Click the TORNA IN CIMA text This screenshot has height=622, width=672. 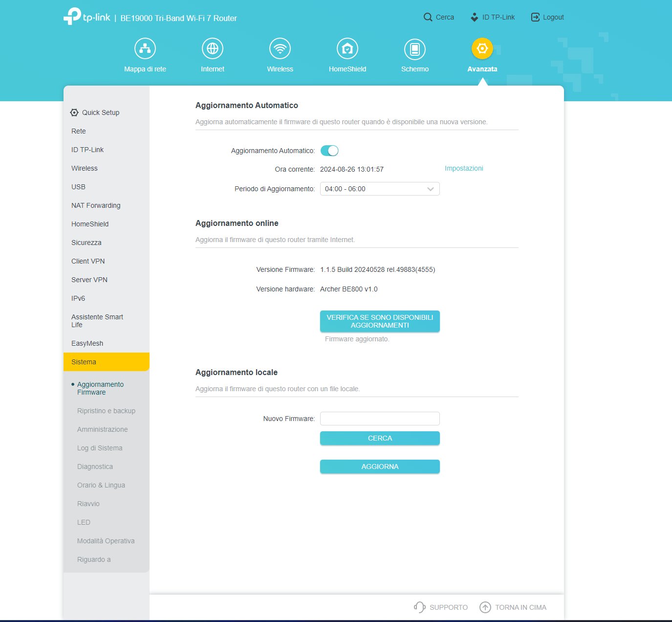521,607
